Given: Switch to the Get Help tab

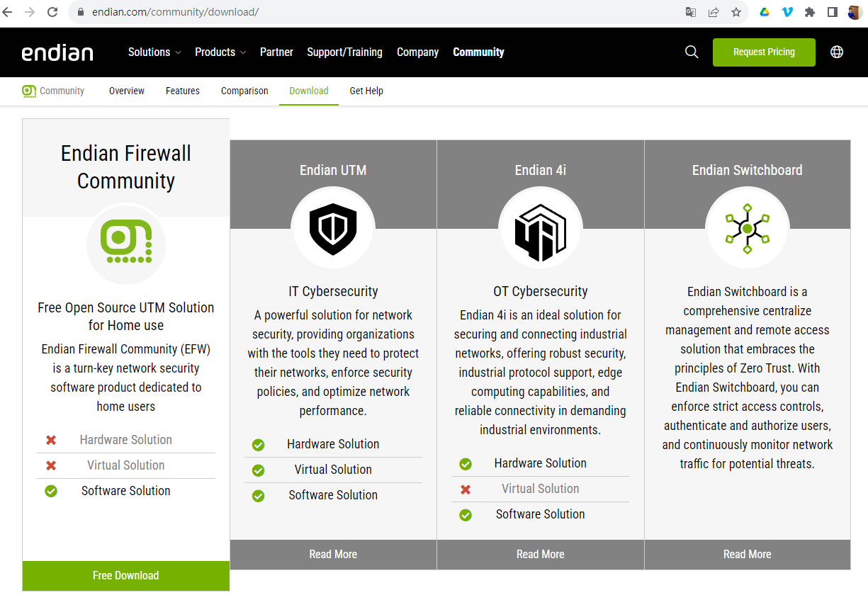Looking at the screenshot, I should point(366,91).
